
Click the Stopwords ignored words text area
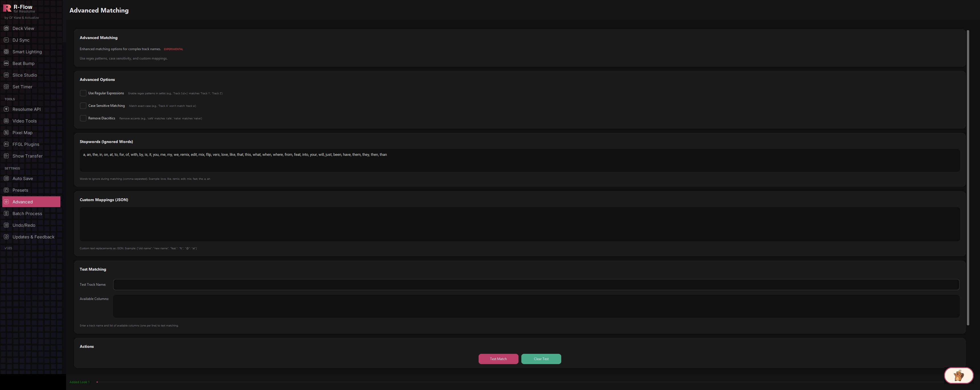[520, 160]
